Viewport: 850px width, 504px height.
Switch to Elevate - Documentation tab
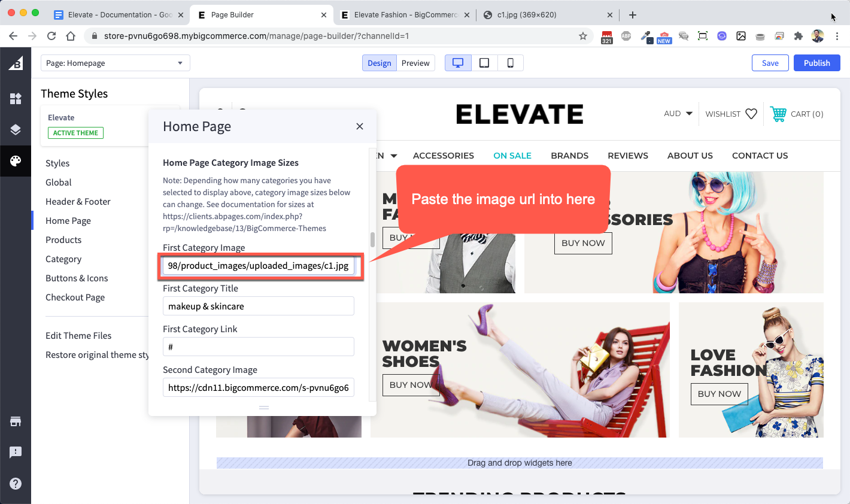coord(119,15)
